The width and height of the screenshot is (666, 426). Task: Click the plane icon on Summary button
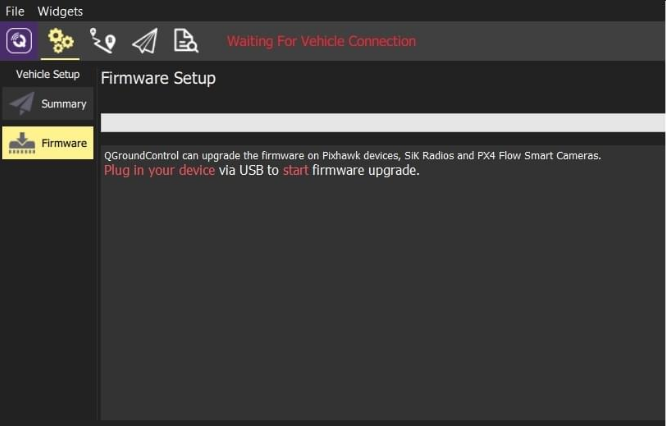click(22, 104)
